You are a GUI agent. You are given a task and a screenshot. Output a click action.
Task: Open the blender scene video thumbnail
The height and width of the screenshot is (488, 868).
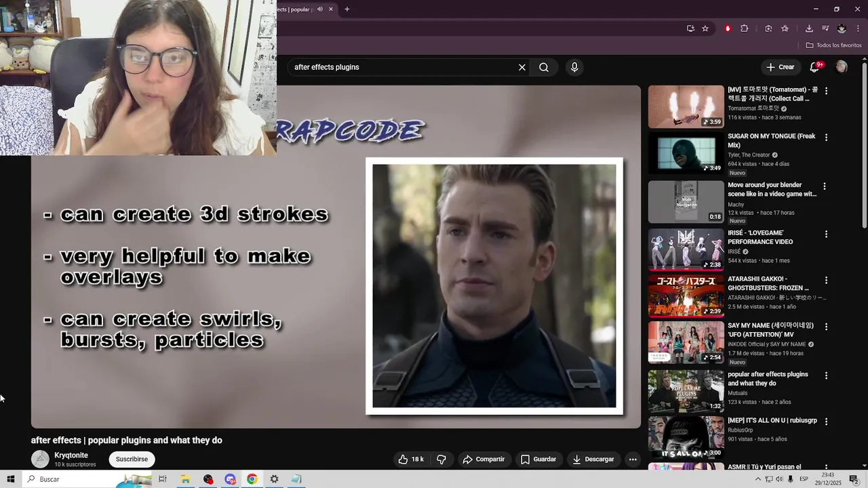[x=686, y=201]
